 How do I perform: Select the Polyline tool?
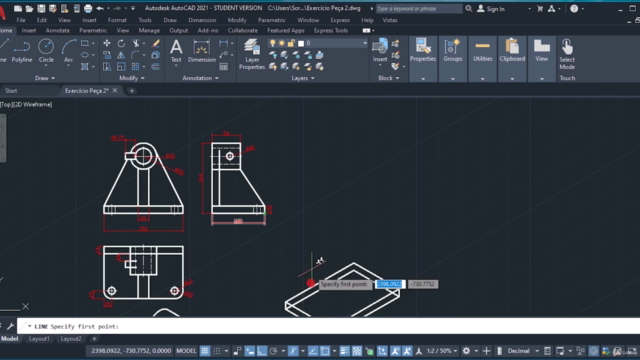[22, 51]
